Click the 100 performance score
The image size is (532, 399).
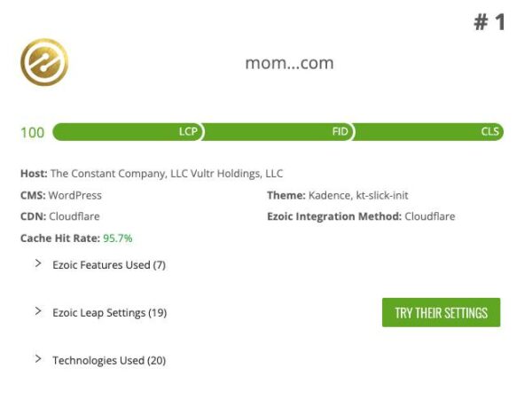(x=32, y=133)
